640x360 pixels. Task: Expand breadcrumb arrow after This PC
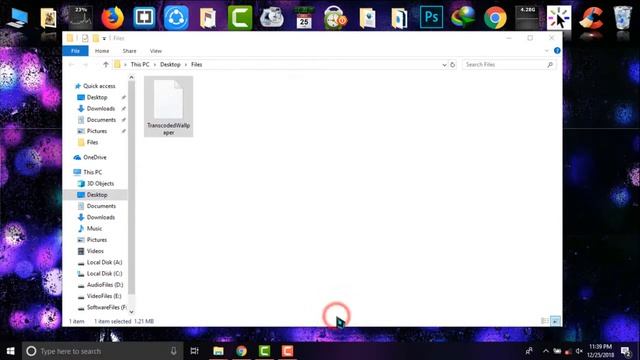pos(155,64)
